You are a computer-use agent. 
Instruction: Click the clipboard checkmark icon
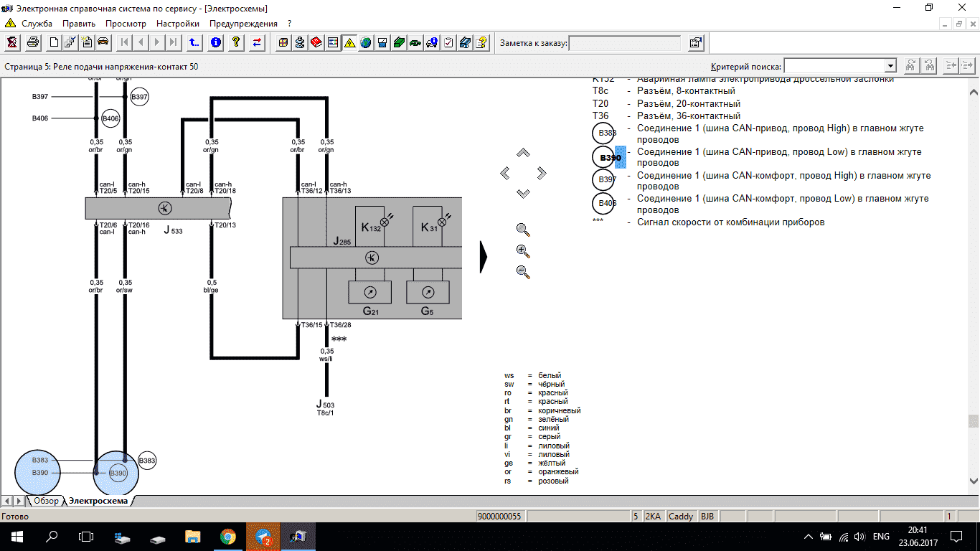(448, 42)
